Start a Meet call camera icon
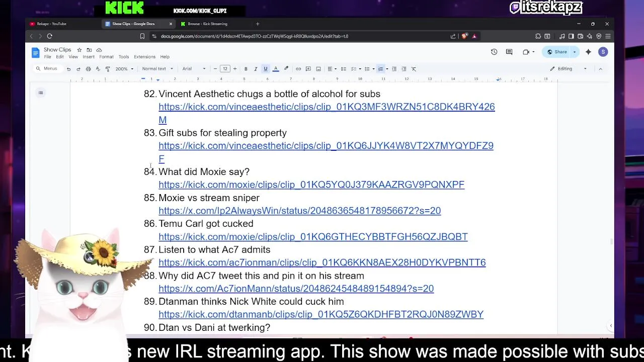The height and width of the screenshot is (362, 644). pos(526,52)
